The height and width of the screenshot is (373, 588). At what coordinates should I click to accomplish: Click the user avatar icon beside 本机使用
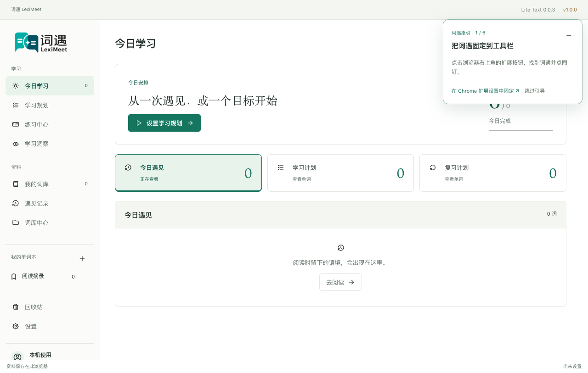pyautogui.click(x=17, y=356)
